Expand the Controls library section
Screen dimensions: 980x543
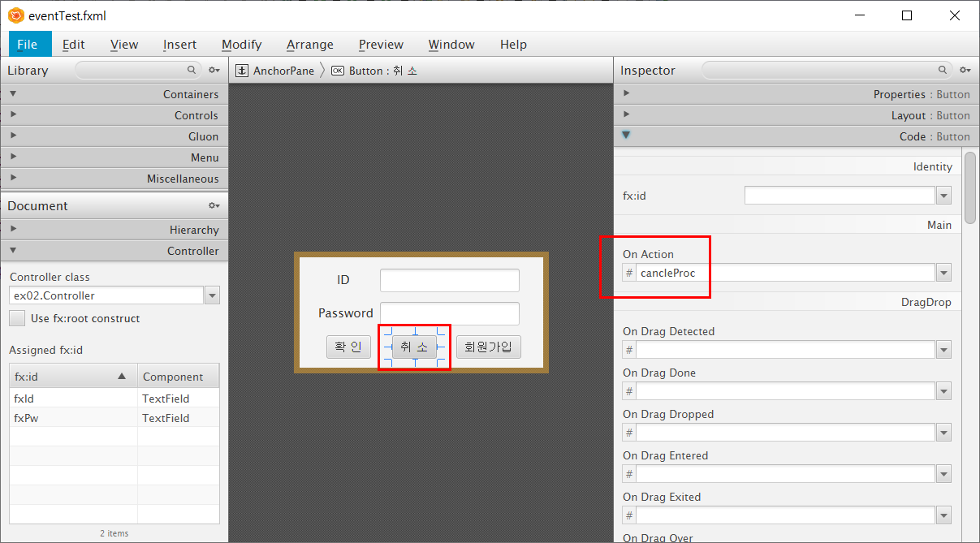click(114, 115)
